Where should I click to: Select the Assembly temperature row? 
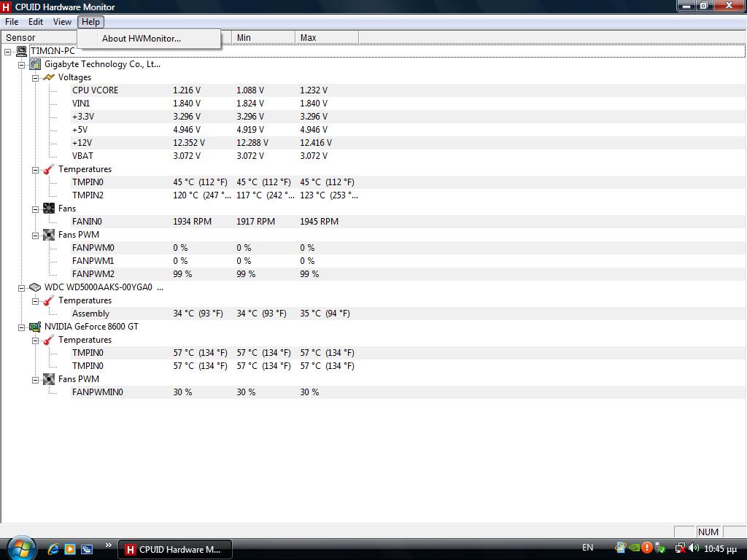tap(409, 314)
